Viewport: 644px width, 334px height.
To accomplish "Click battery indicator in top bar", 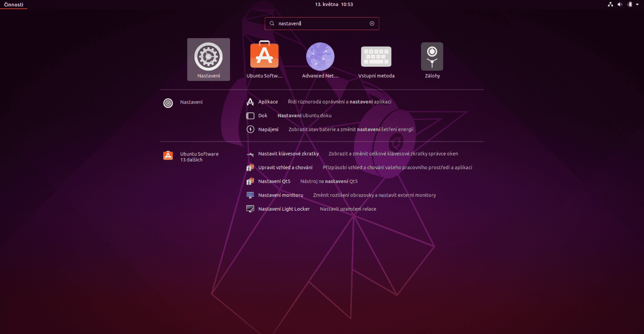I will (630, 4).
